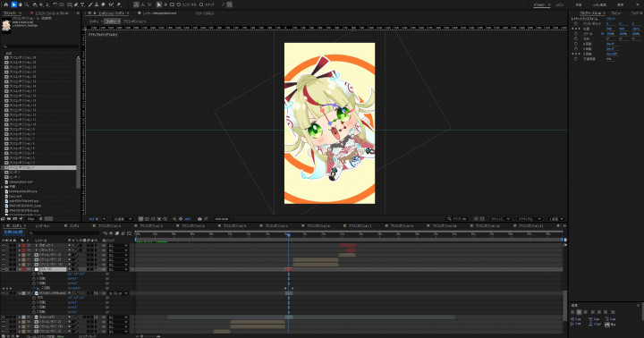The image size is (644, 338).
Task: Select the Rectangle shape tool
Action: coord(70,4)
